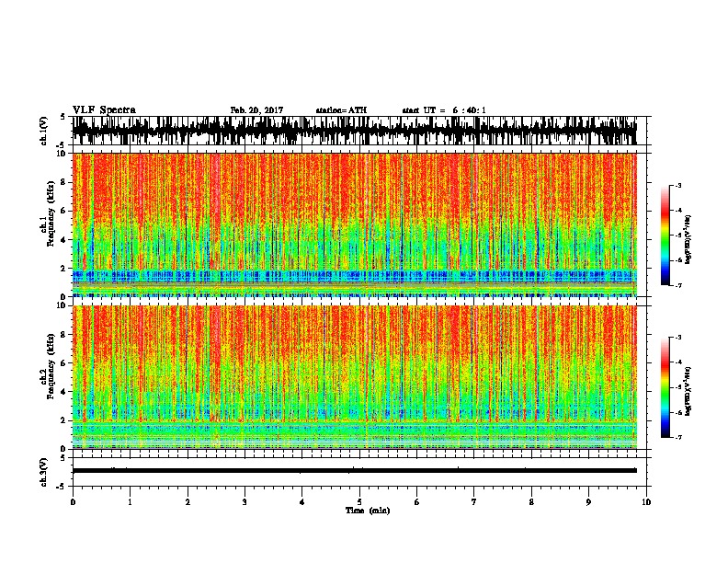The height and width of the screenshot is (563, 728).
Task: Click the ch.1 spectrogram color scale bar
Action: 665,236
